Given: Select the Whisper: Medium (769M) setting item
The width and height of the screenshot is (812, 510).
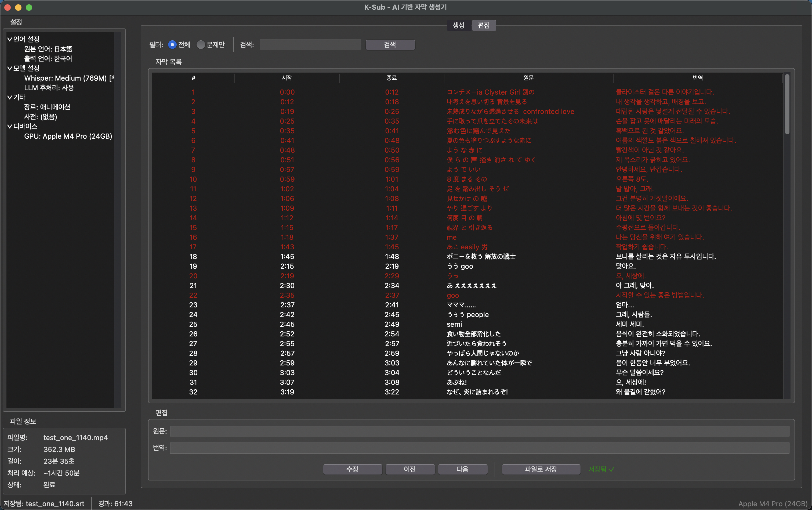Looking at the screenshot, I should 67,78.
